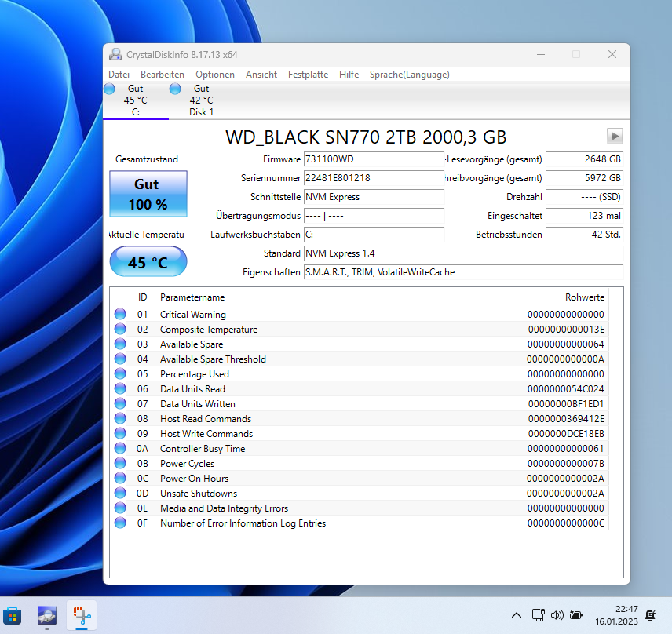Click CrystalDiskInfo icon in the taskbar
This screenshot has height=634, width=672.
point(47,616)
